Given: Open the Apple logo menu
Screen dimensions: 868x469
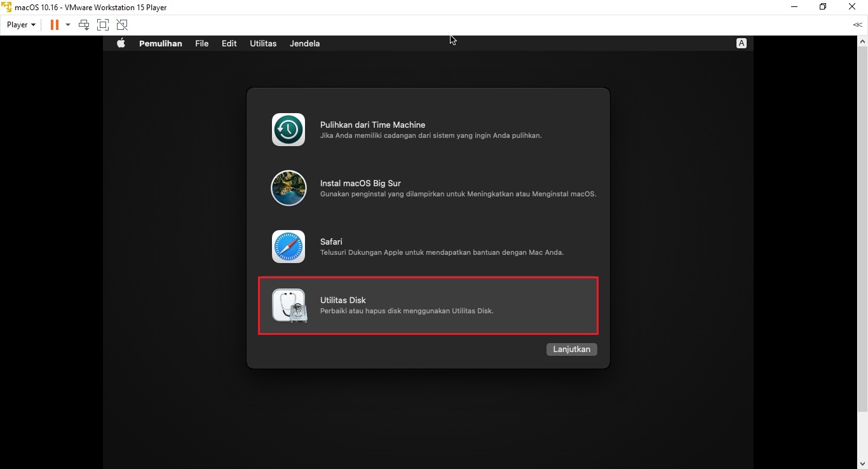Looking at the screenshot, I should tap(121, 43).
